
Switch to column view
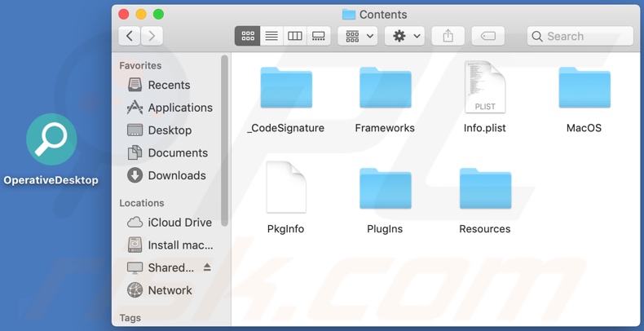[295, 36]
